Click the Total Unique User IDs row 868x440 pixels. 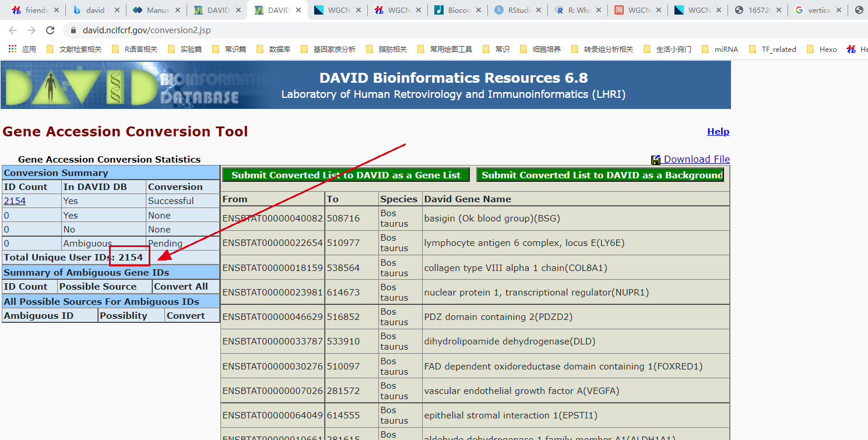pos(111,258)
